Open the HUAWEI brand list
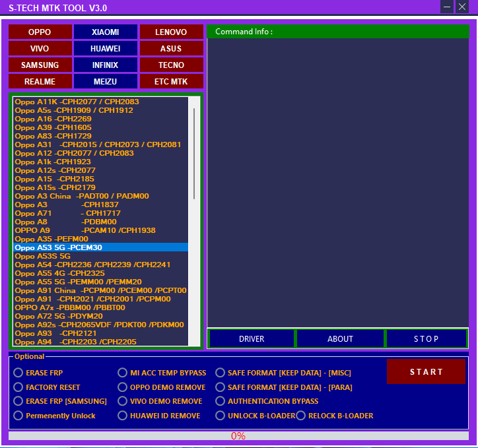 106,48
